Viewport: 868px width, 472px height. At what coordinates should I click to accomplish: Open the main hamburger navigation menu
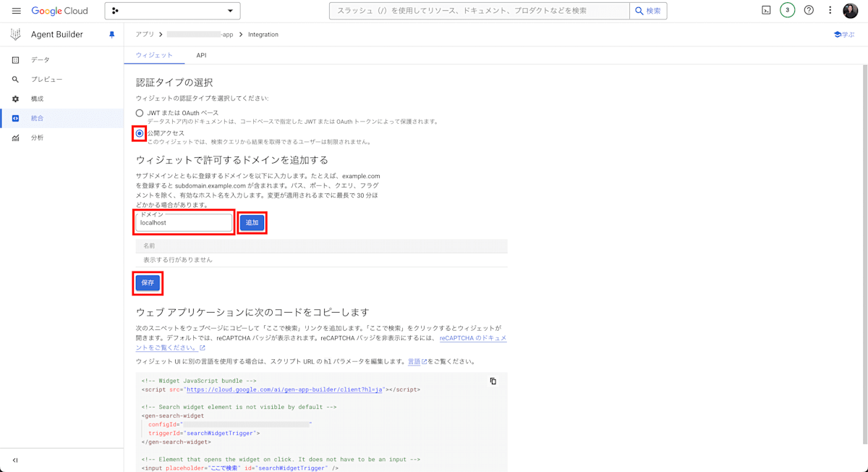pyautogui.click(x=16, y=11)
